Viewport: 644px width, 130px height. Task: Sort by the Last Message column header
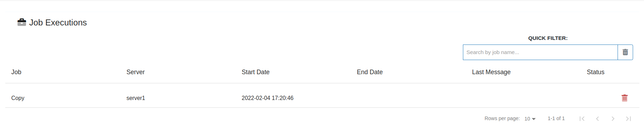click(x=491, y=72)
